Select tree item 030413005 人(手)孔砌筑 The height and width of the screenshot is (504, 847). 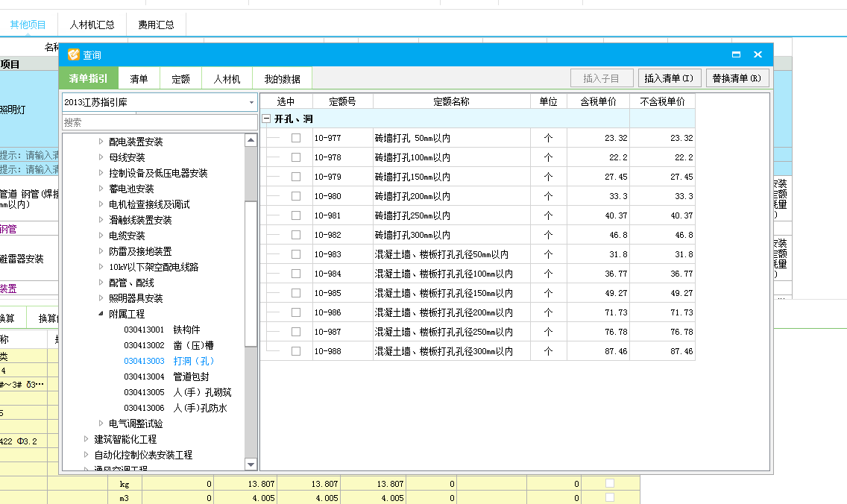pos(177,392)
